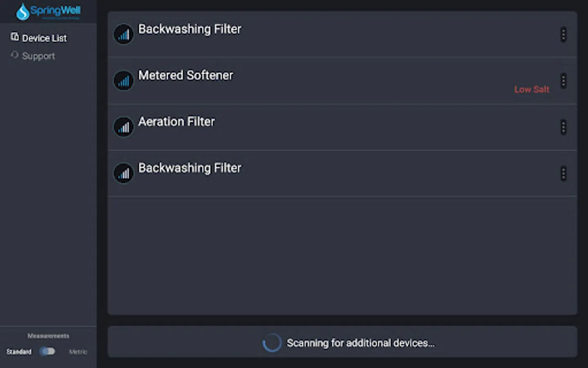Open the Aeration Filter device
The width and height of the screenshot is (588, 368).
pos(176,122)
